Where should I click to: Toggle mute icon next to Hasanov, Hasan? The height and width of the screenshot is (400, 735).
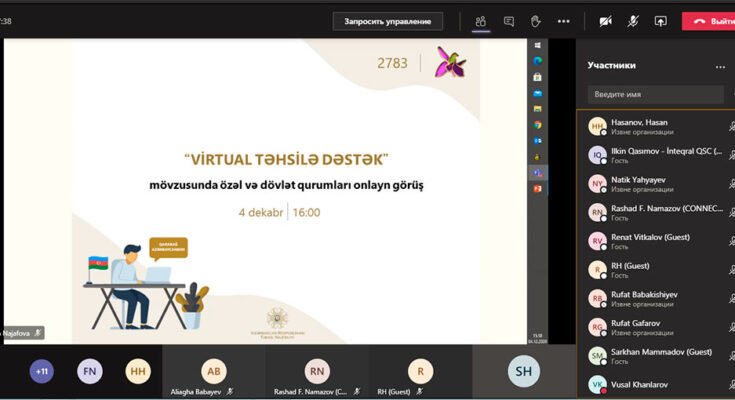[x=731, y=127]
